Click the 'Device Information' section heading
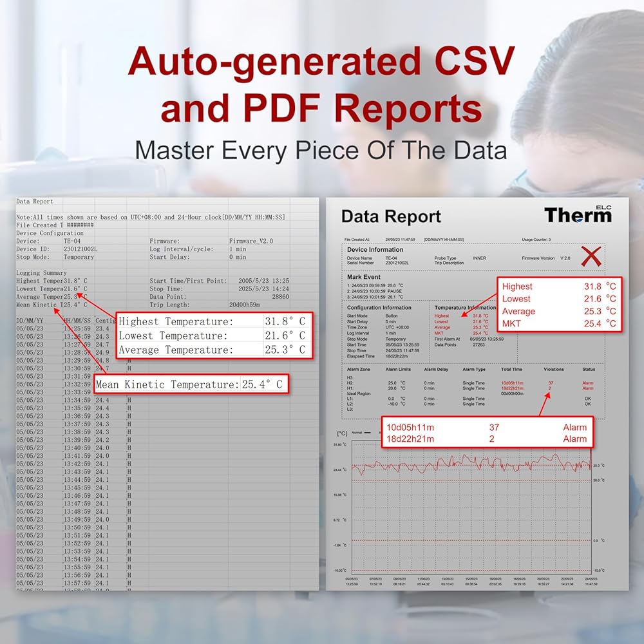The height and width of the screenshot is (644, 644). tap(375, 250)
